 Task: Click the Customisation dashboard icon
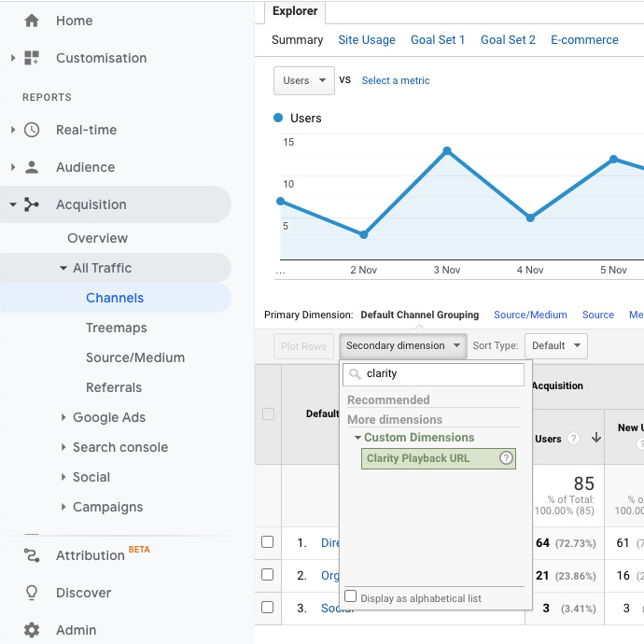click(x=32, y=58)
